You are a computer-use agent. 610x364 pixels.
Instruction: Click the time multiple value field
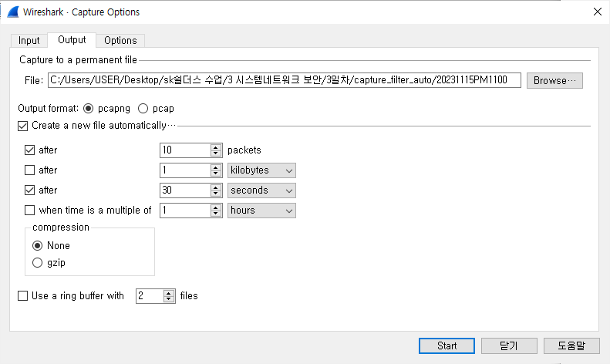point(185,211)
